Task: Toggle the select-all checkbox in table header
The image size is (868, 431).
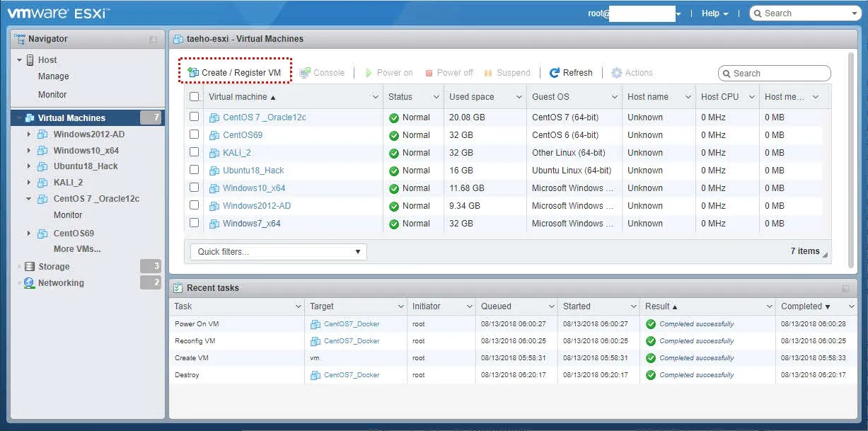Action: pyautogui.click(x=195, y=97)
